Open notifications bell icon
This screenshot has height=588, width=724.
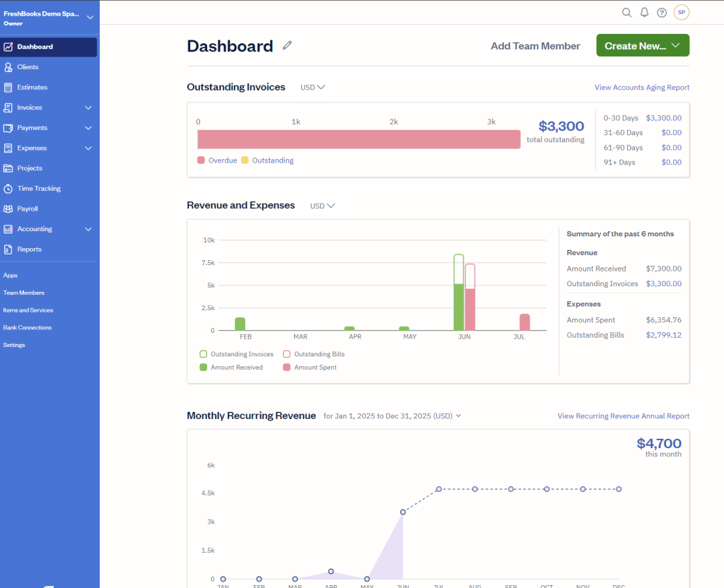644,13
